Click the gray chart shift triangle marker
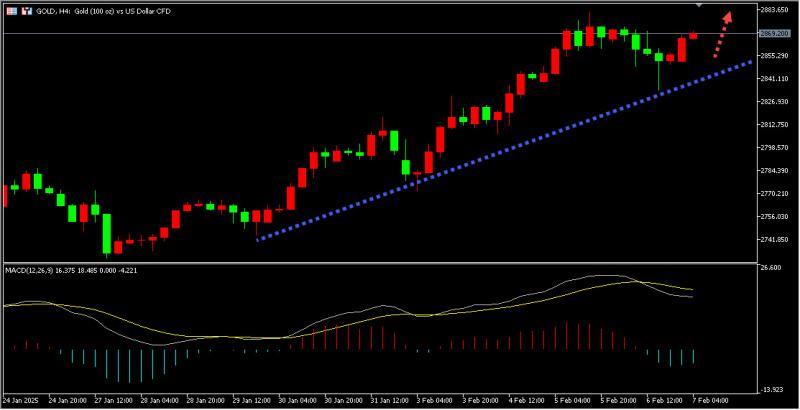The image size is (800, 410). tap(700, 6)
